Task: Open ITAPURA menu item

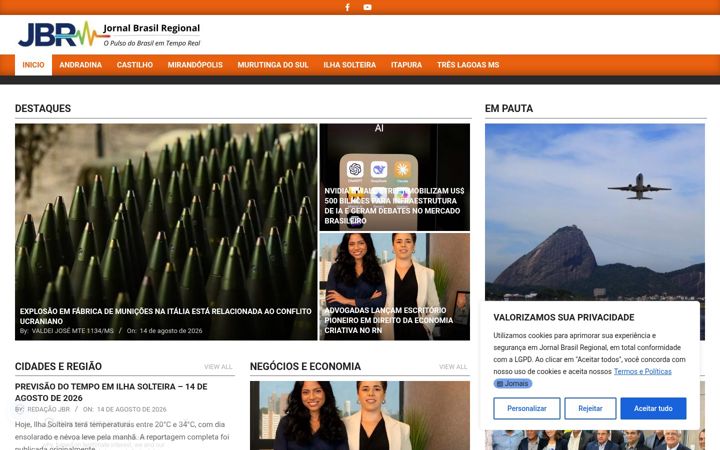Action: (406, 65)
